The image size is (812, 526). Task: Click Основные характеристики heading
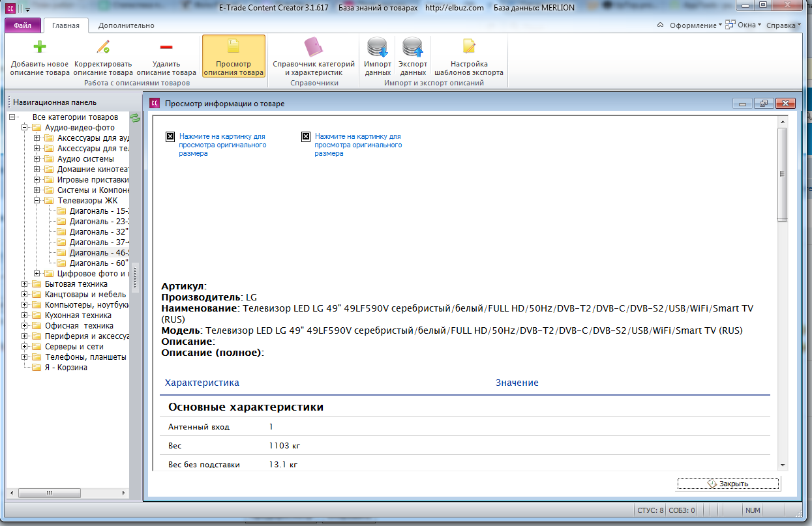point(246,407)
